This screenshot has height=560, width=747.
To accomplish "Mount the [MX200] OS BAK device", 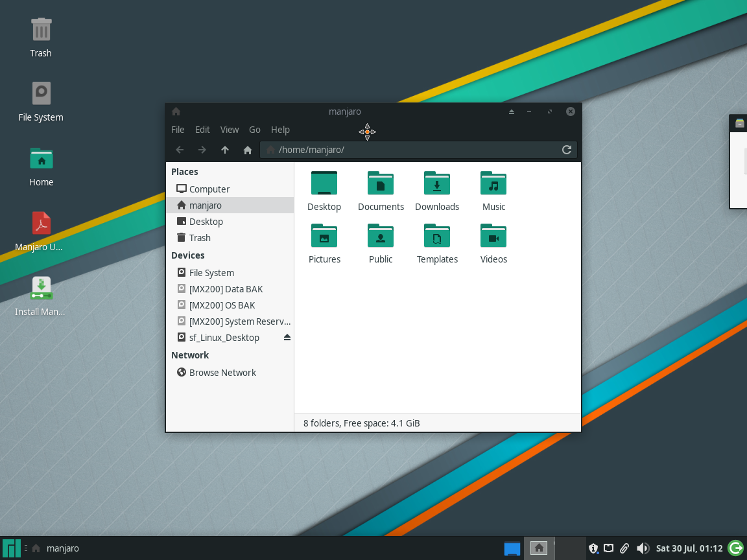I will (230, 305).
